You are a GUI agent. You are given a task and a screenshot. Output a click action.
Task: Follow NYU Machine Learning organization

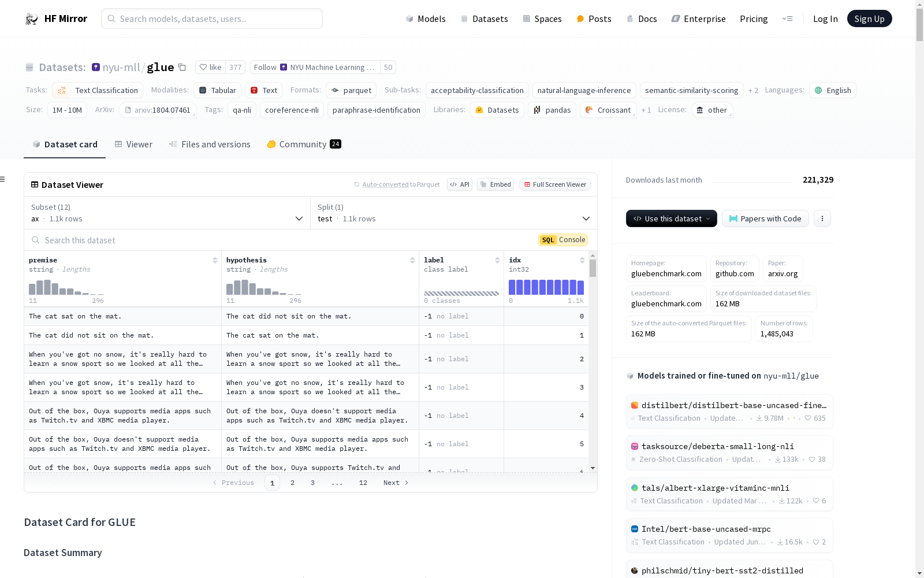pyautogui.click(x=315, y=67)
